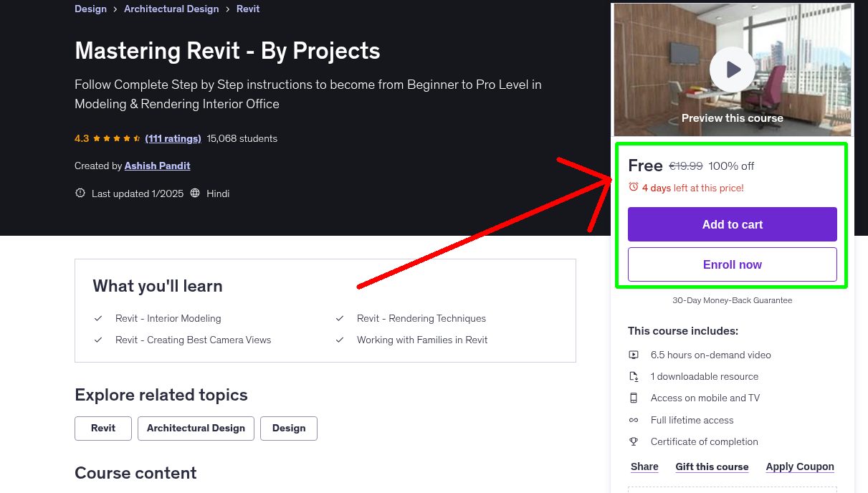The height and width of the screenshot is (493, 868).
Task: Select the mobile and TV access icon
Action: click(x=634, y=398)
